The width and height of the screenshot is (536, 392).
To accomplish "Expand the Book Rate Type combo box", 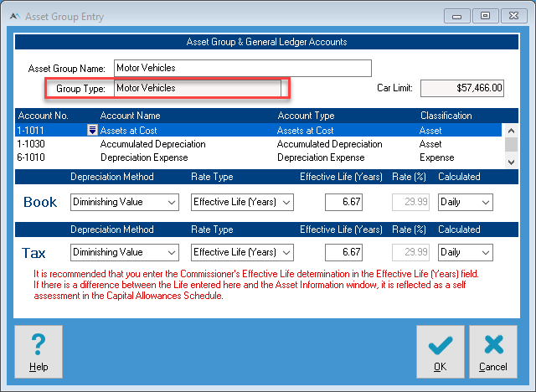I will tap(242, 203).
